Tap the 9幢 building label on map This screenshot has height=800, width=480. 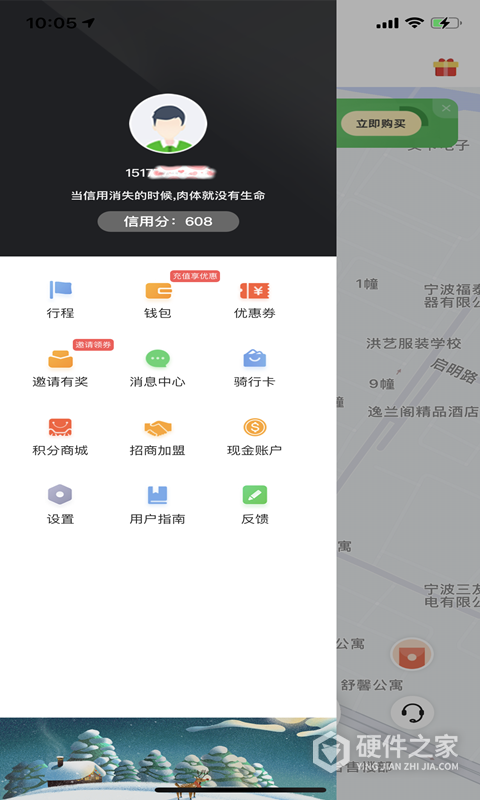click(382, 383)
